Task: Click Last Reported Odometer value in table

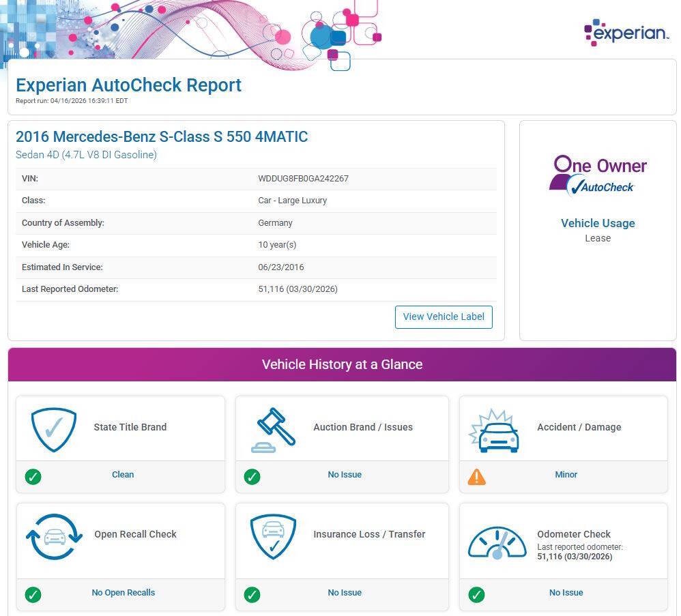Action: pos(298,289)
